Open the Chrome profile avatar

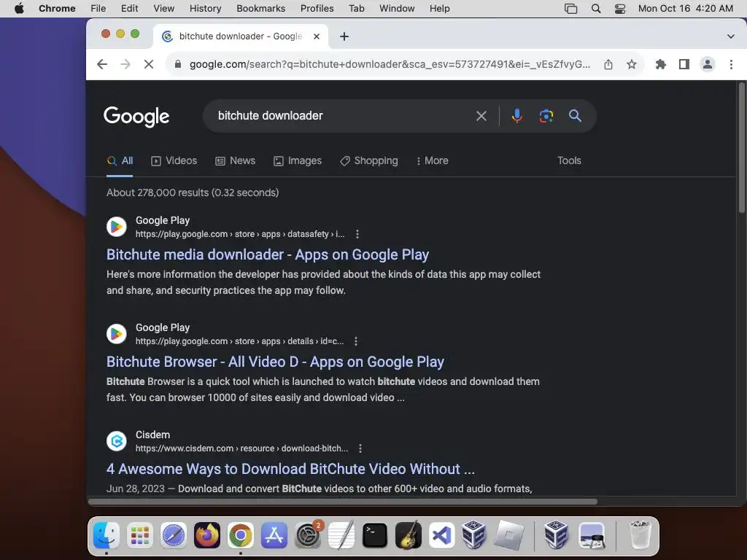tap(708, 64)
